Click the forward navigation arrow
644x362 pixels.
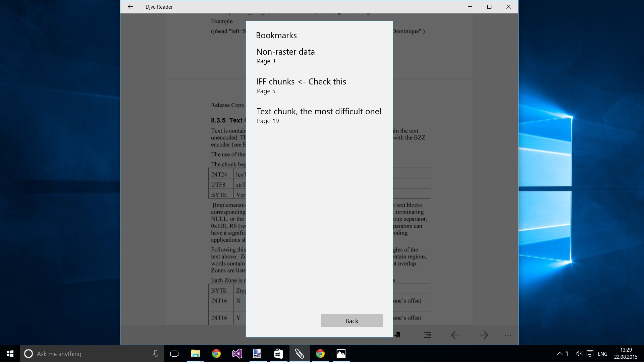coord(483,335)
